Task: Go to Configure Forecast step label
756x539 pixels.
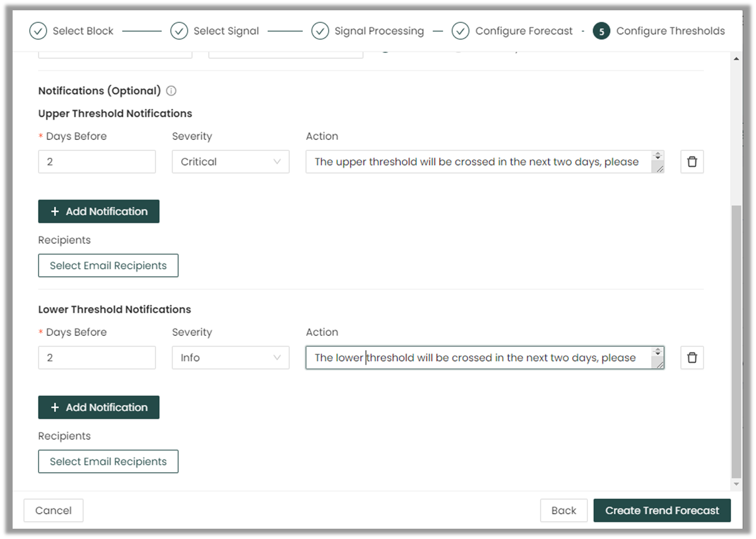Action: [524, 31]
